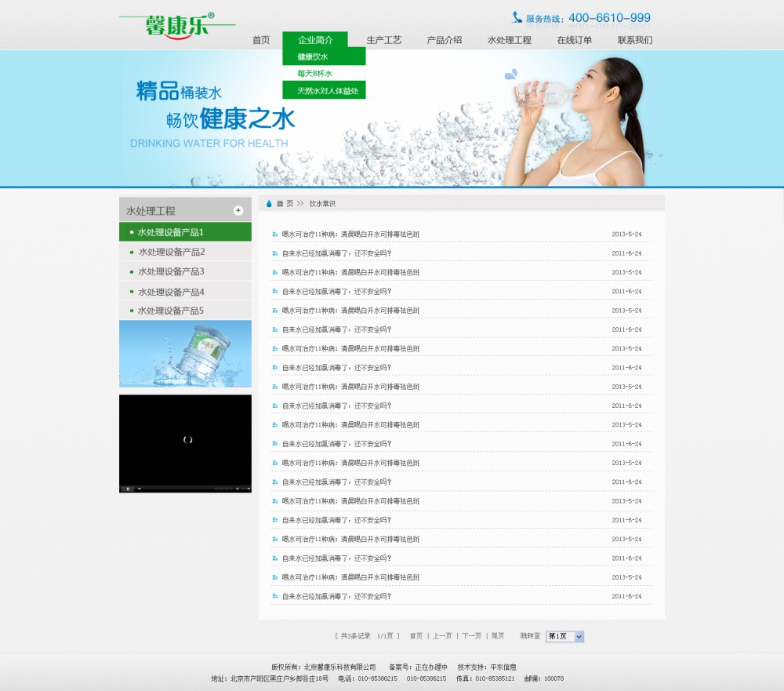Click the plus icon on the 水处理工程 panel header
This screenshot has height=691, width=784.
238,210
